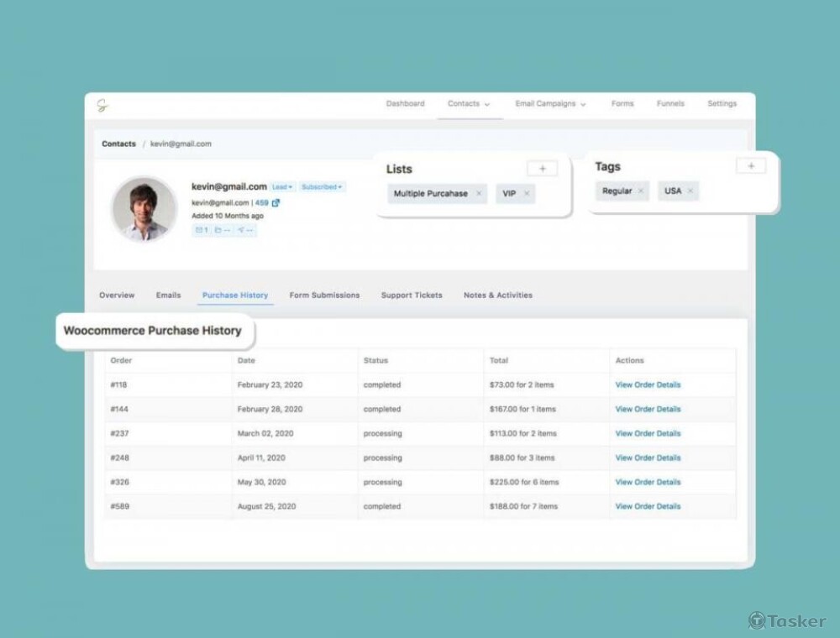Open View Order Details for order #589

648,507
